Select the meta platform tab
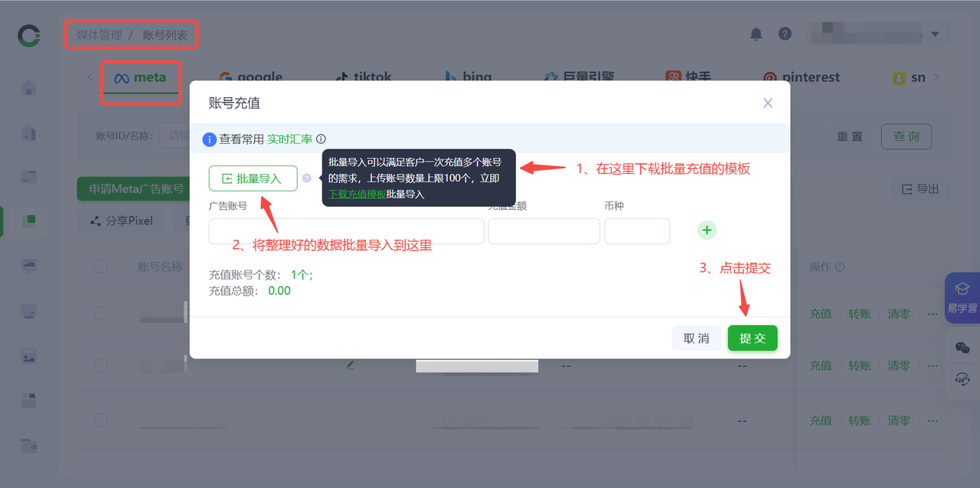This screenshot has height=488, width=980. 140,77
